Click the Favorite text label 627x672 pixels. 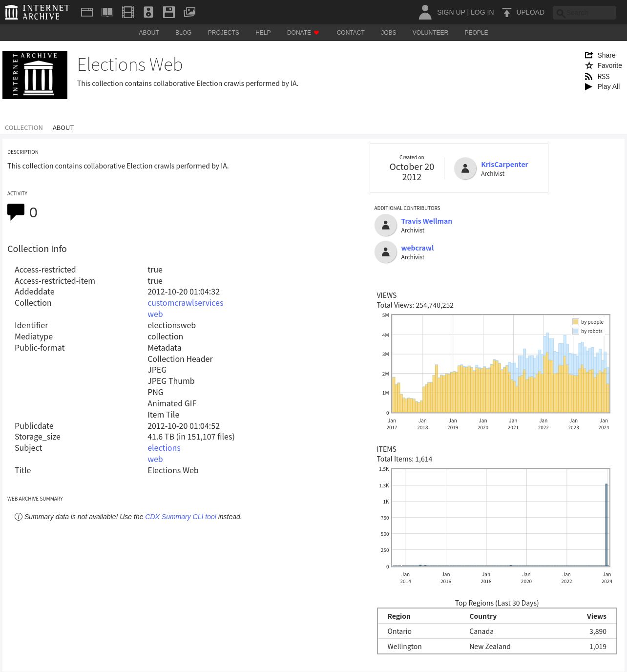pyautogui.click(x=609, y=65)
